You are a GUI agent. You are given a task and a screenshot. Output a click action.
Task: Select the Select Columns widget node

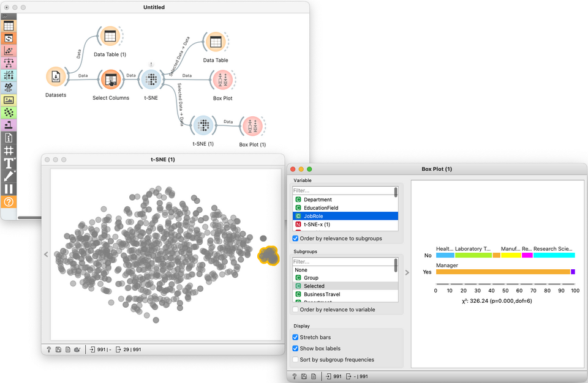pos(110,80)
